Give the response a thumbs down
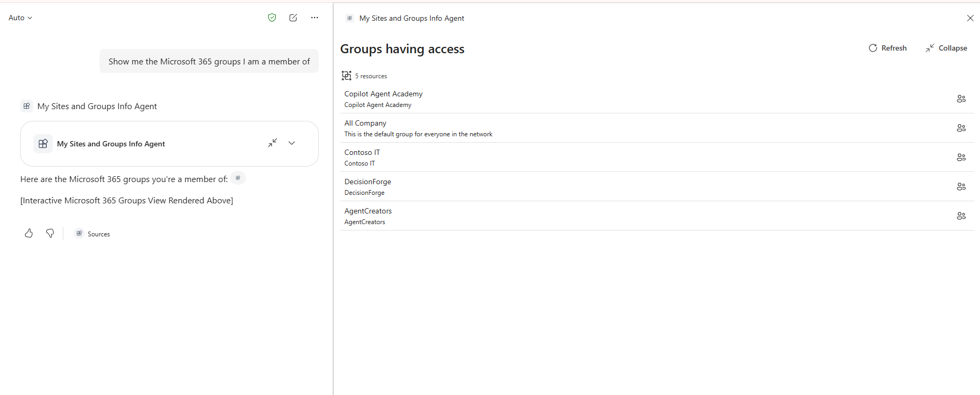The height and width of the screenshot is (395, 980). pyautogui.click(x=50, y=233)
